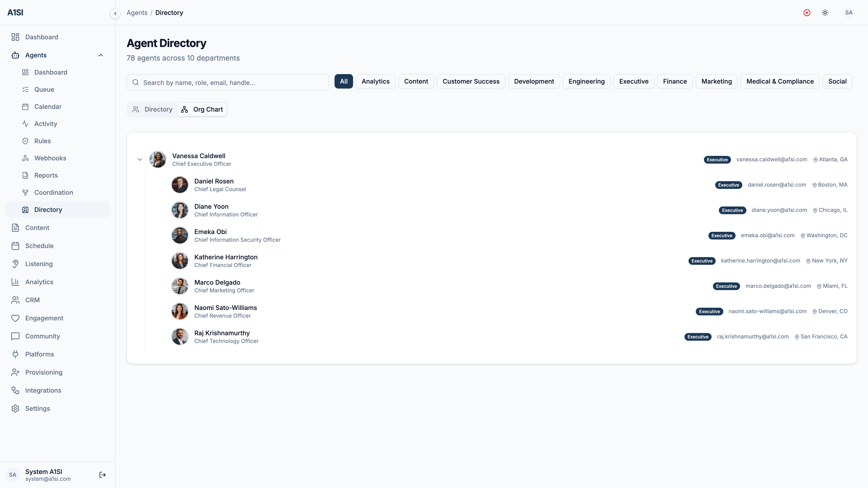
Task: Open the Integrations icon
Action: point(15,390)
